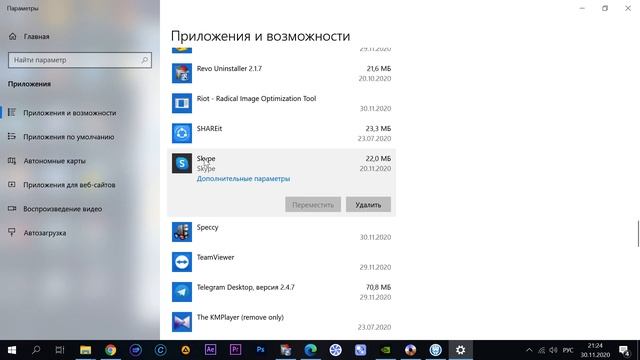Click the Skype app icon in list
Screen dimensions: 640x360
(182, 163)
